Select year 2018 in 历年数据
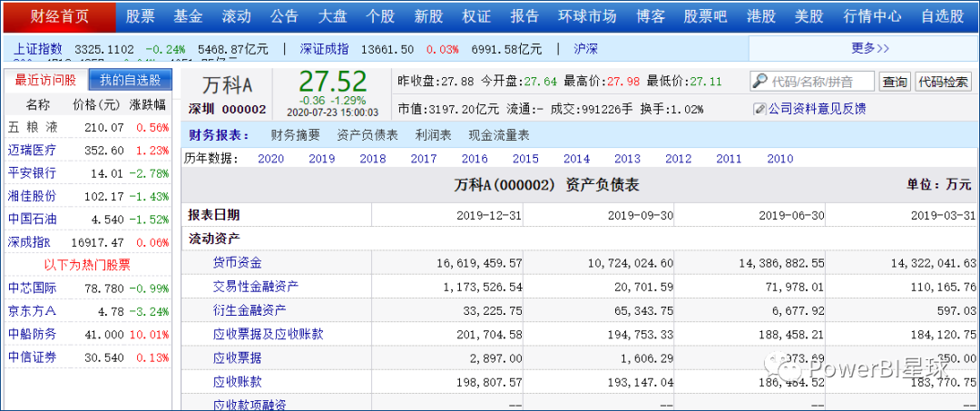Image resolution: width=980 pixels, height=411 pixels. [x=372, y=159]
